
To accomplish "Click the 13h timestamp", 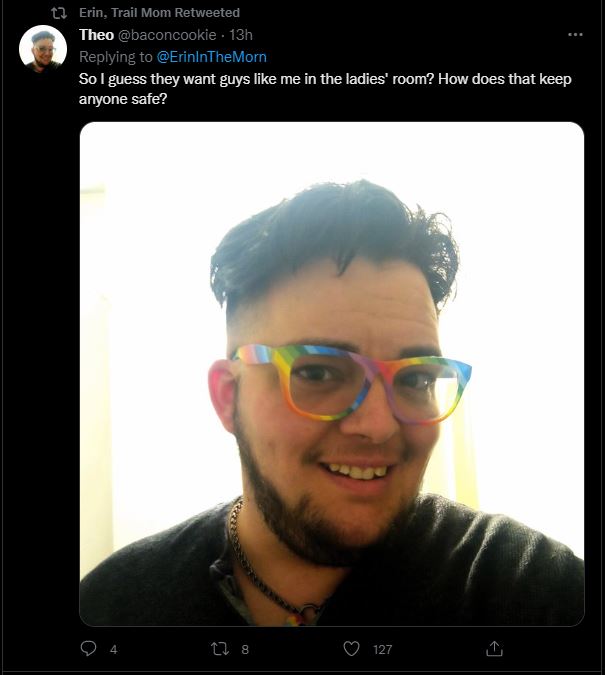I will pos(241,35).
